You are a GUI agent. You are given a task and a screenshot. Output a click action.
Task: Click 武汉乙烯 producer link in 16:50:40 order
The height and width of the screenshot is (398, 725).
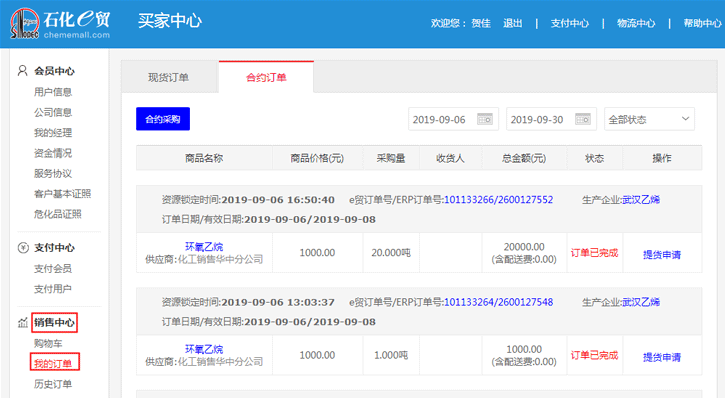point(641,200)
